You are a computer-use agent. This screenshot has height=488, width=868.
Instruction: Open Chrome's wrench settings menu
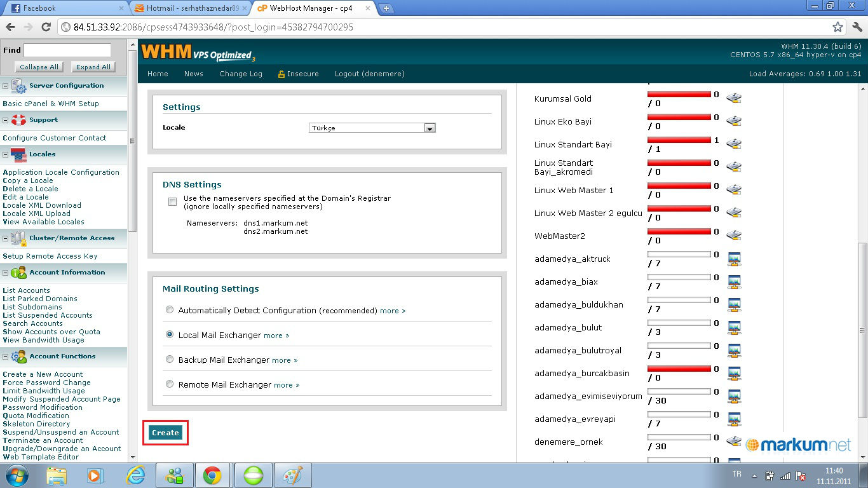pyautogui.click(x=856, y=27)
